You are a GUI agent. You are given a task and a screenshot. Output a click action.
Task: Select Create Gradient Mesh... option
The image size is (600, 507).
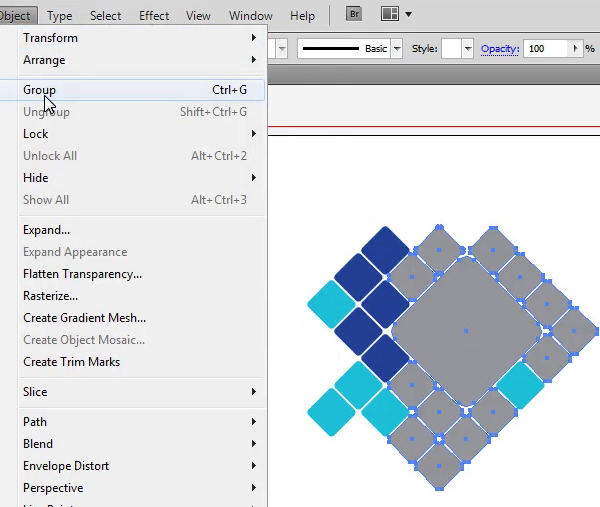[84, 318]
